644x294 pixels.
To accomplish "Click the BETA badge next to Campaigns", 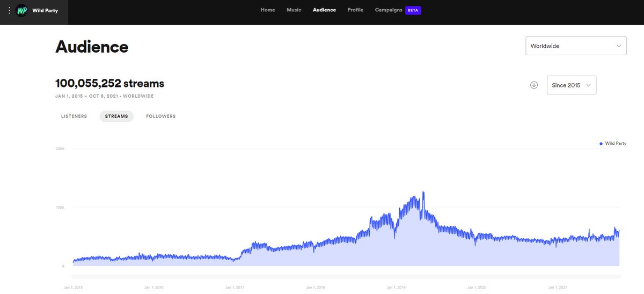I will coord(413,10).
